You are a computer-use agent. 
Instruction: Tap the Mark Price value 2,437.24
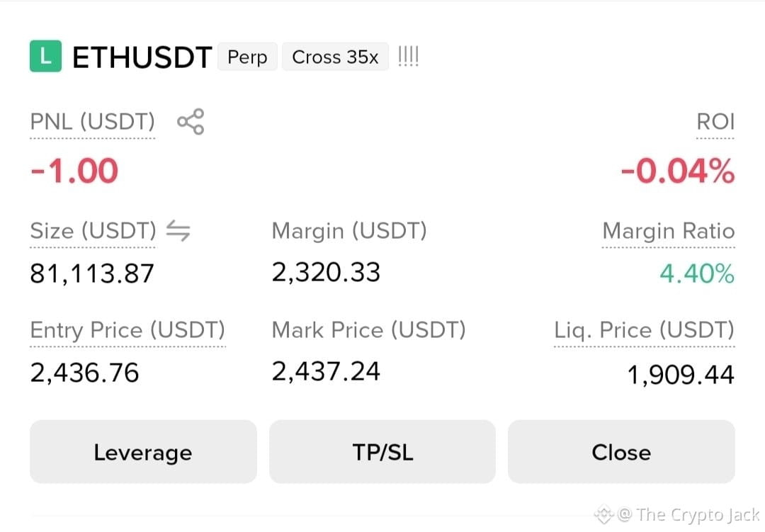326,371
